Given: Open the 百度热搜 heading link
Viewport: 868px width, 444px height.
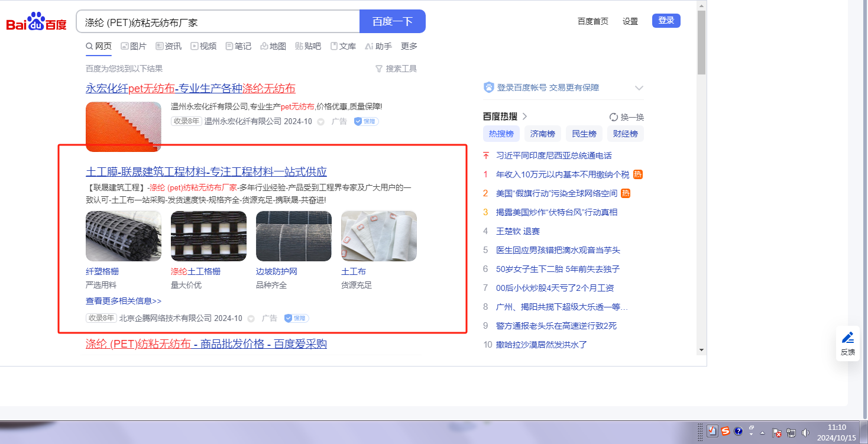Looking at the screenshot, I should tap(506, 116).
